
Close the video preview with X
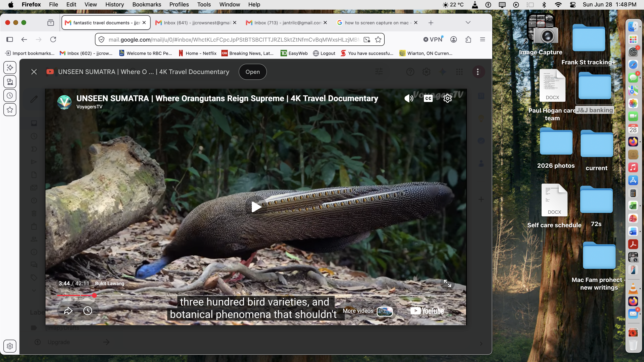coord(34,72)
